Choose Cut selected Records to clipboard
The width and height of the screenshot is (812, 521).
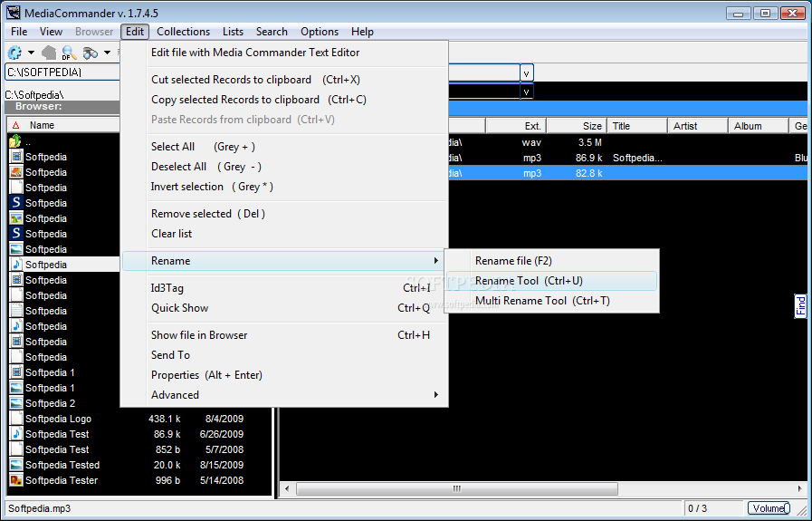coord(285,80)
